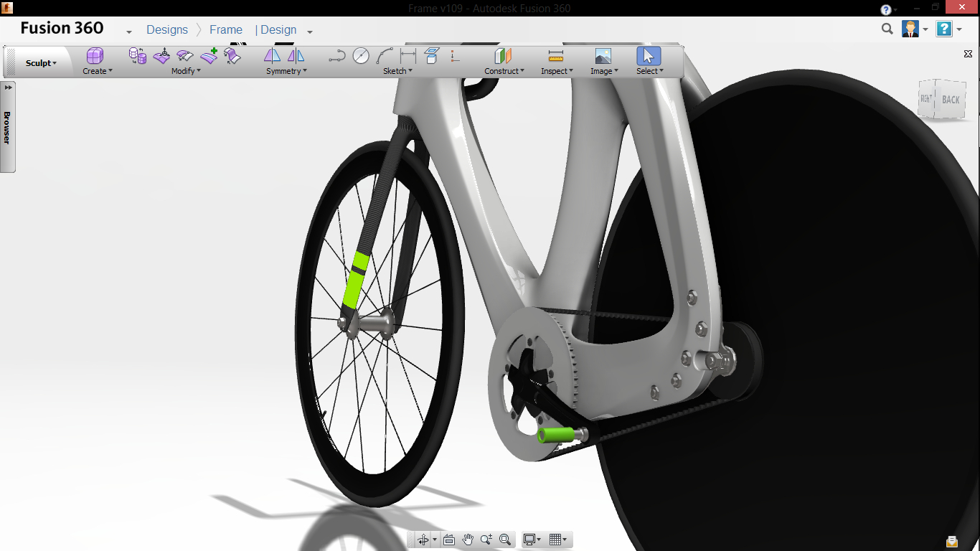The width and height of the screenshot is (980, 551).
Task: Expand the Grid and Snaps dropdown
Action: (557, 540)
